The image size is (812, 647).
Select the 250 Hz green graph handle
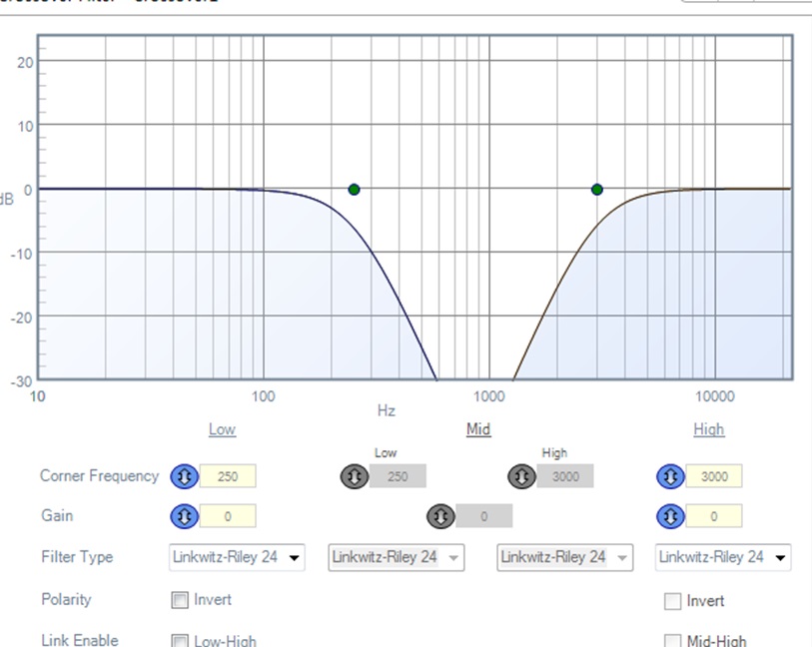(x=354, y=190)
